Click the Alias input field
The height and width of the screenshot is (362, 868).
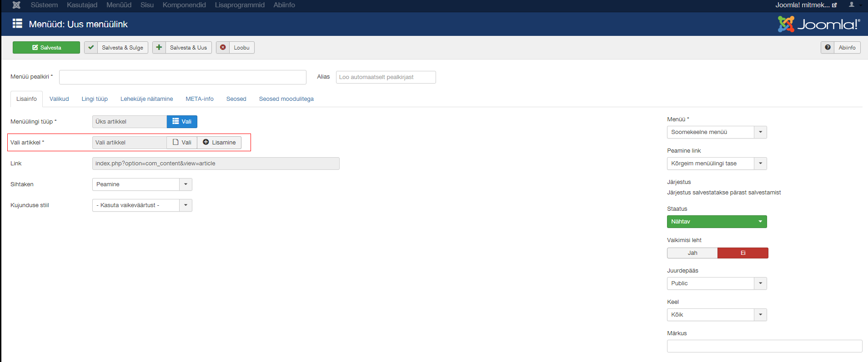click(386, 77)
